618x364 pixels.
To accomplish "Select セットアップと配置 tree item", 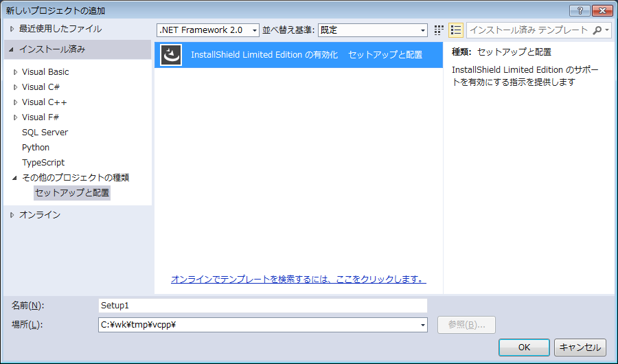I will point(72,193).
